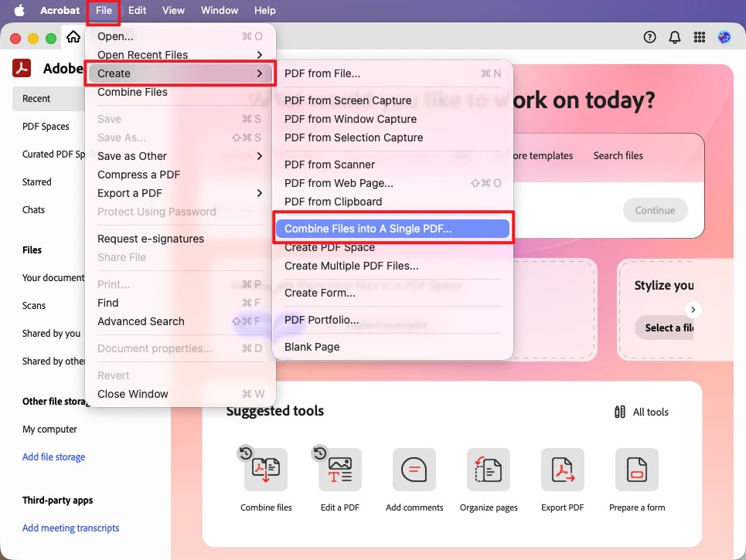Open Add file storage link
This screenshot has width=746, height=560.
point(53,456)
